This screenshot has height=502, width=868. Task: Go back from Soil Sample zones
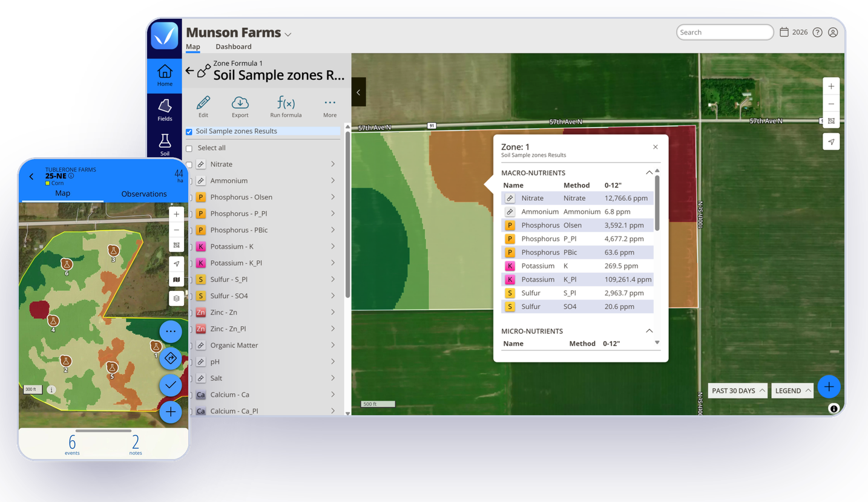189,71
